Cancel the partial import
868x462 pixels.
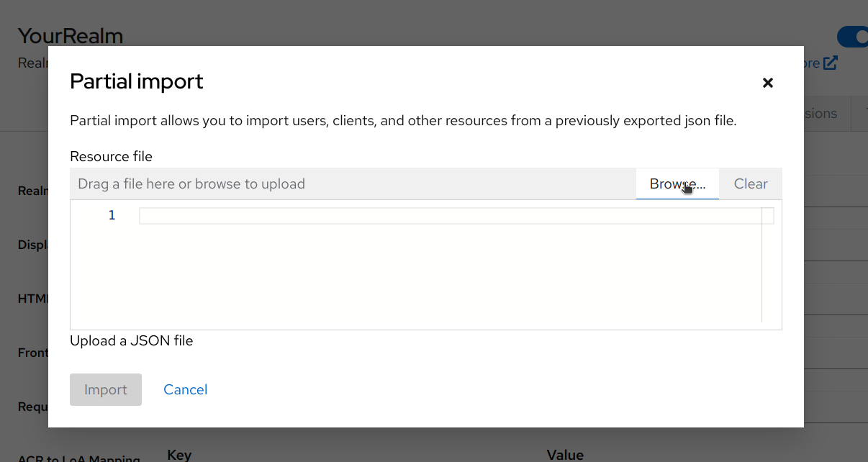coord(185,389)
